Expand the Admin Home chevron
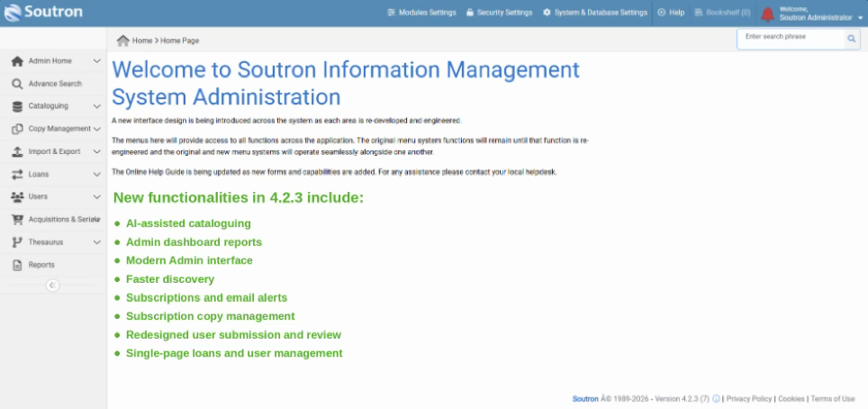This screenshot has height=409, width=868. point(97,61)
